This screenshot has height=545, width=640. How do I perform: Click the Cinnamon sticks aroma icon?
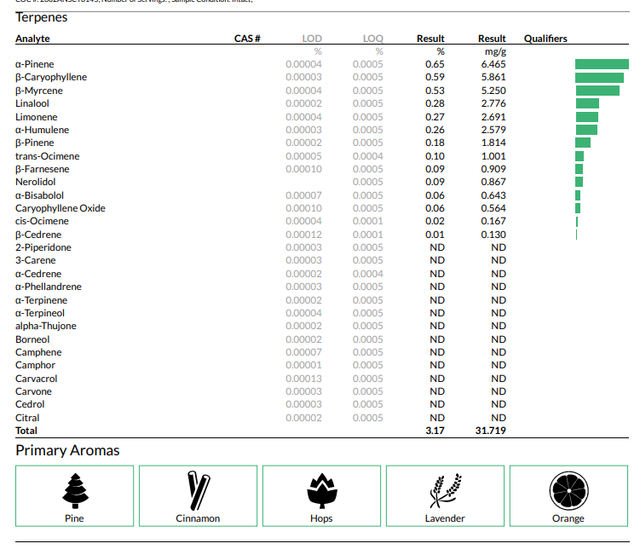point(198,490)
